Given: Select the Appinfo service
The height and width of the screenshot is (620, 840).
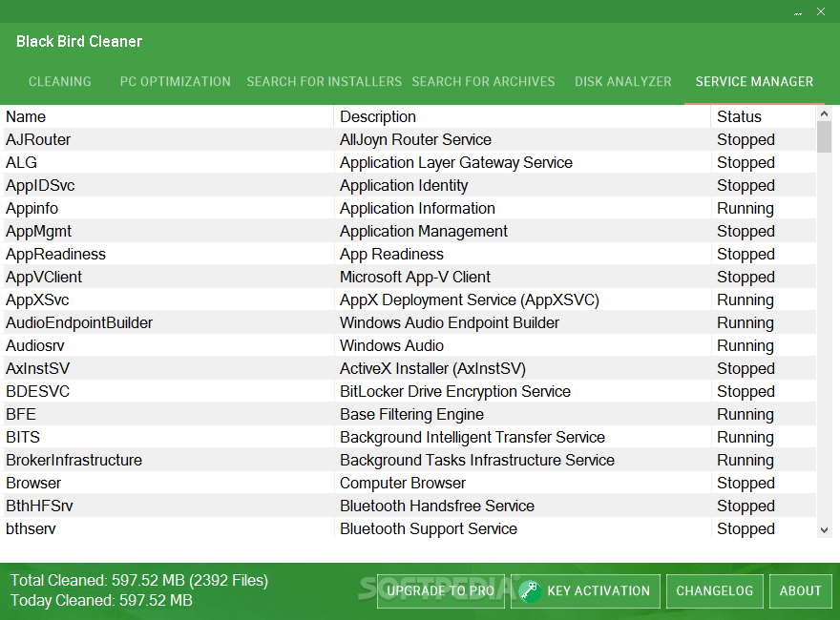Looking at the screenshot, I should 32,208.
